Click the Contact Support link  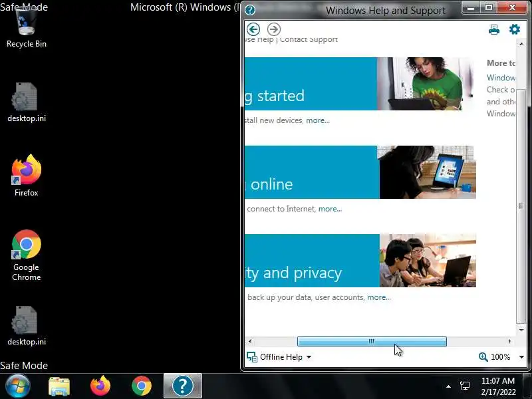pyautogui.click(x=309, y=39)
